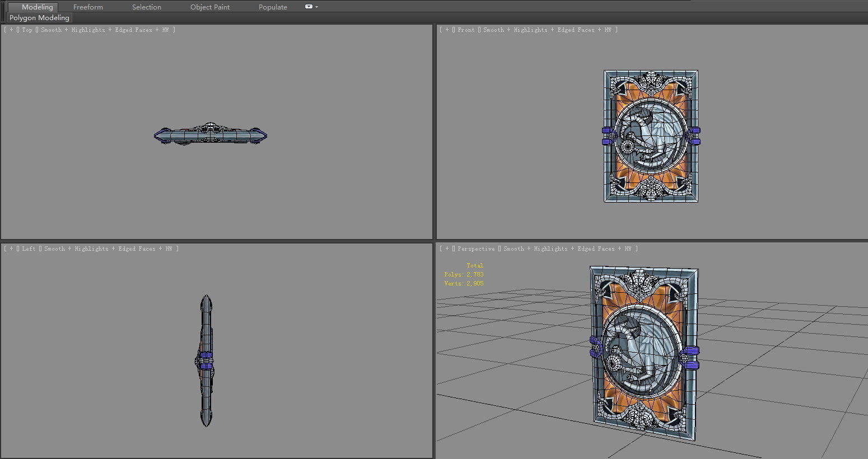Open the Top viewport plus menu
Viewport: 868px width, 459px height.
[x=11, y=30]
